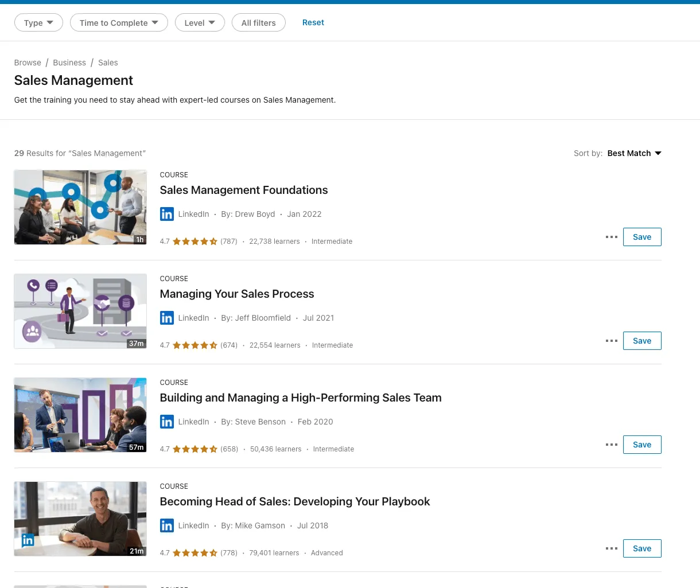Viewport: 700px width, 588px height.
Task: Click the LinkedIn icon beside Managing Your Sales Process
Action: tap(166, 317)
